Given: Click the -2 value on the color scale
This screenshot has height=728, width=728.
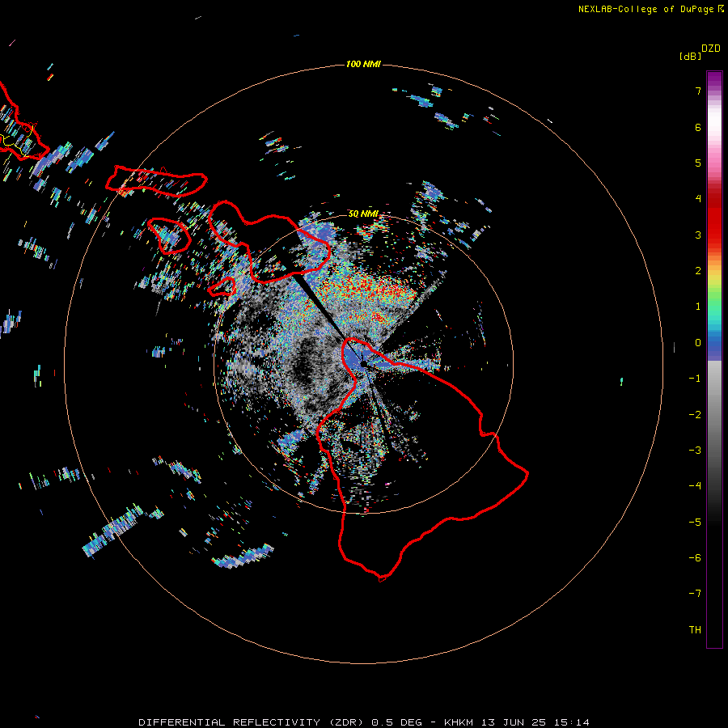Looking at the screenshot, I should point(695,415).
